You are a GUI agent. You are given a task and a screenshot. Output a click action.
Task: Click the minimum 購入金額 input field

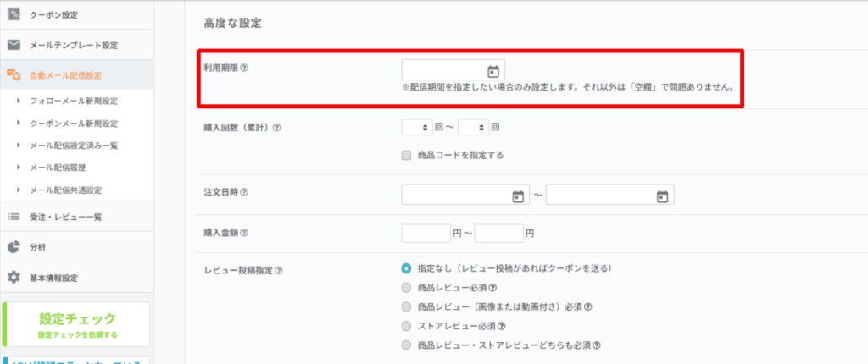(x=426, y=233)
